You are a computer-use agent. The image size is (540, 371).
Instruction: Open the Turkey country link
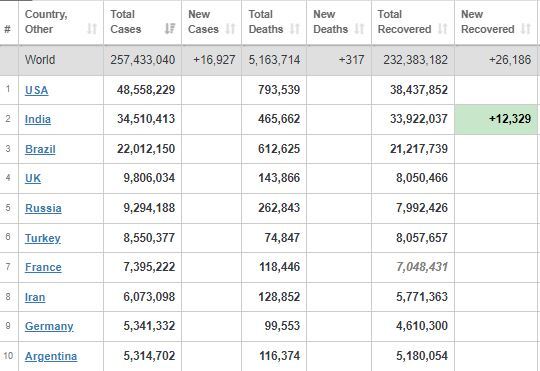tap(43, 238)
